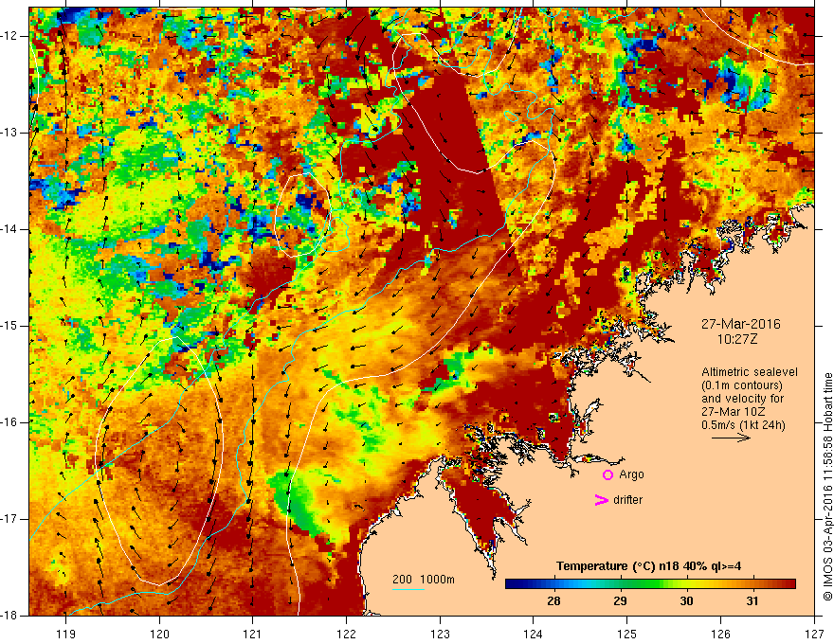This screenshot has height=644, width=834.
Task: Click the latitude axis label -18
Action: coord(9,616)
